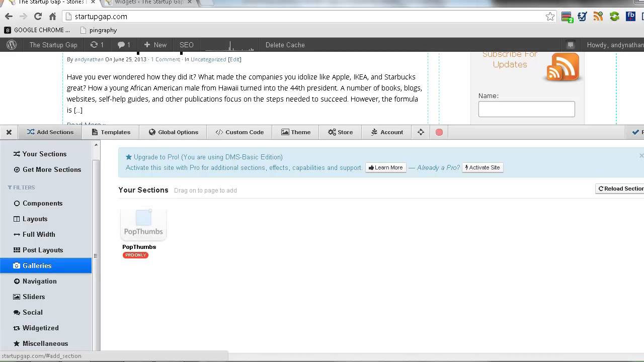Bookmark this page with the star icon
Screen dimensions: 644x362
(x=550, y=17)
